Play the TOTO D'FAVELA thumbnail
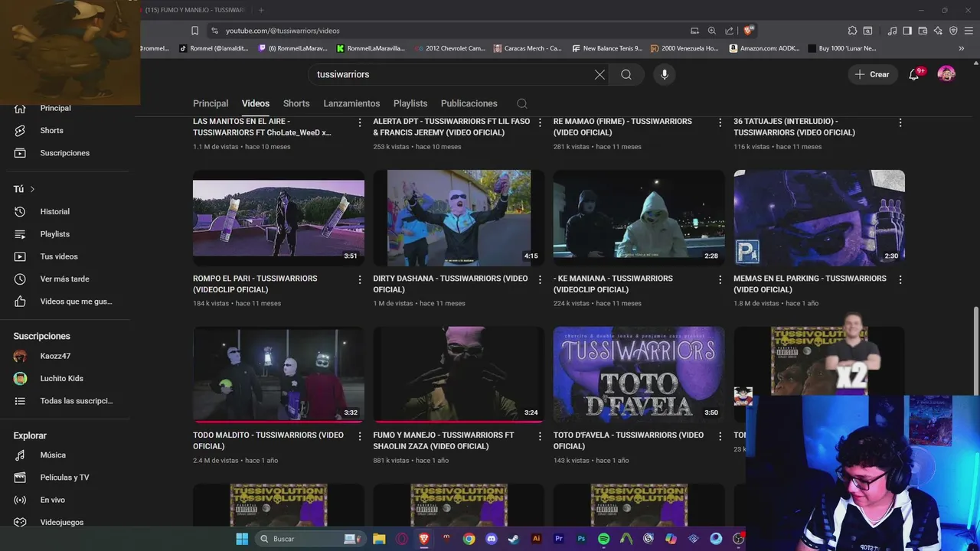The image size is (980, 551). (639, 374)
